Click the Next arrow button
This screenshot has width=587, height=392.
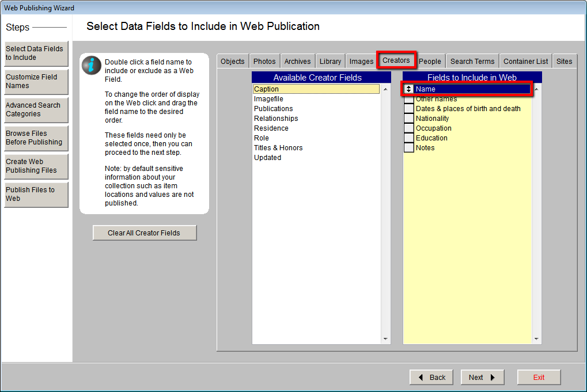pyautogui.click(x=482, y=377)
